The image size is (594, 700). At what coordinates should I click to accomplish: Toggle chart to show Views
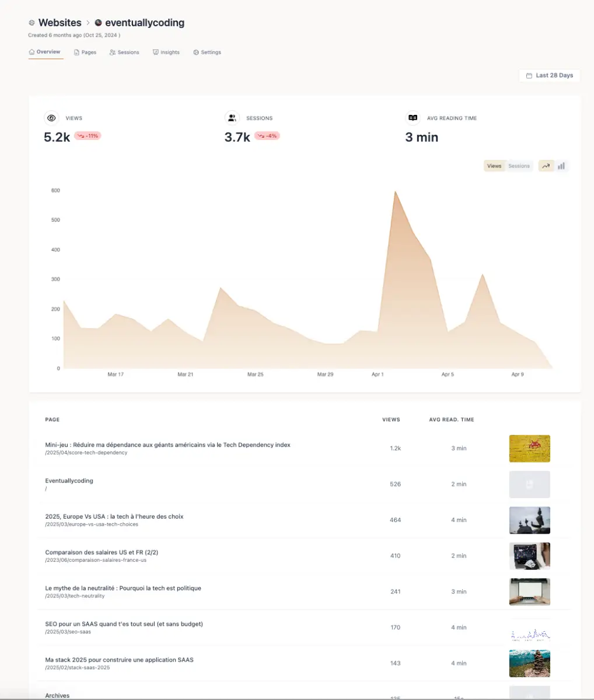(494, 166)
